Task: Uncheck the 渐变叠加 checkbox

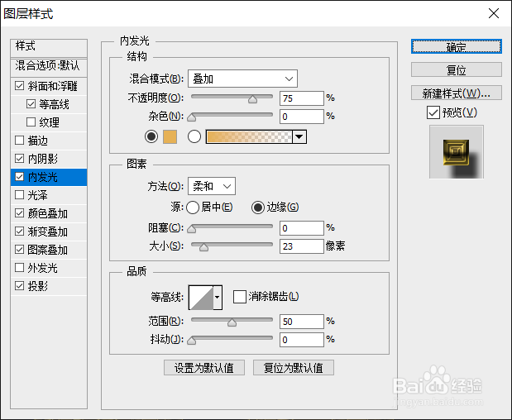Action: tap(20, 231)
